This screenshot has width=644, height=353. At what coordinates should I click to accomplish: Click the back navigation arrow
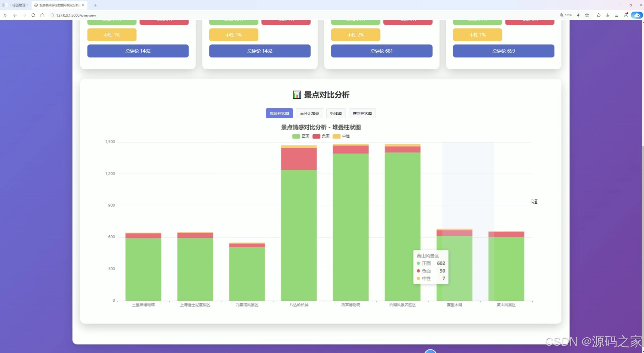click(x=15, y=15)
